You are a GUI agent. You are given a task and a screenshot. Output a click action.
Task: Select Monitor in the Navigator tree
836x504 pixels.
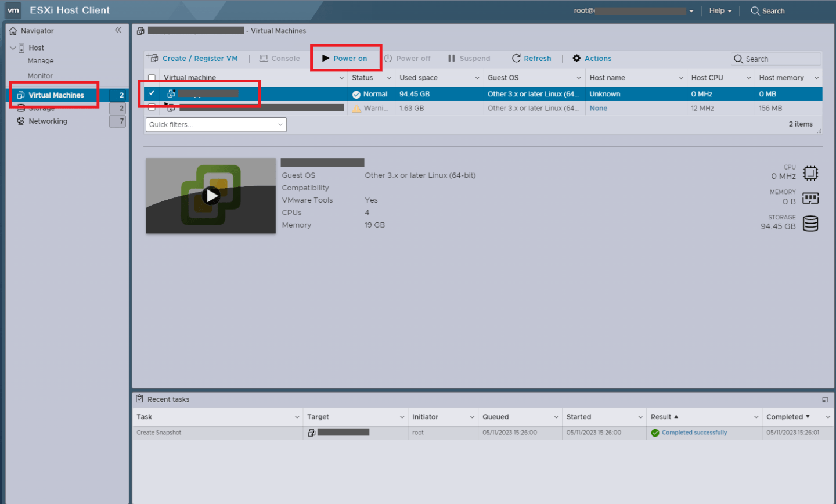[x=40, y=75]
